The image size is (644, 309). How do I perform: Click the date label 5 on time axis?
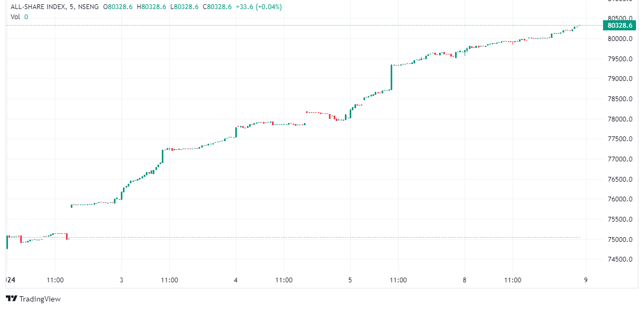350,280
